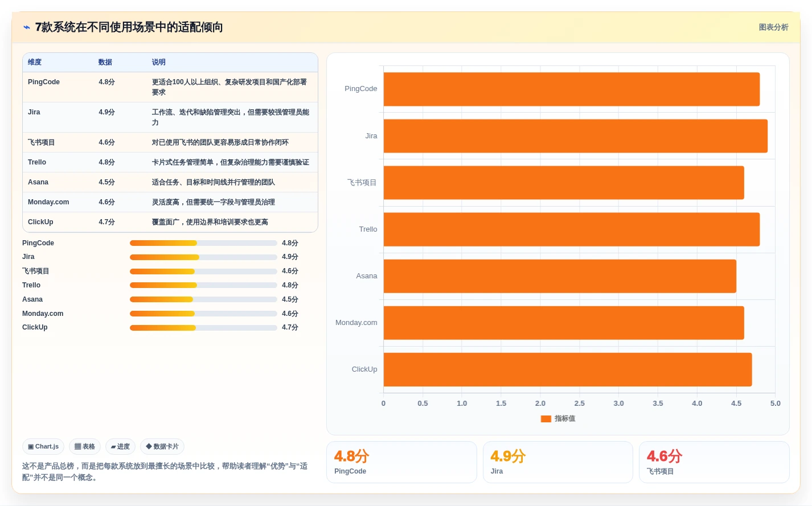Viewport: 812px width, 506px height.
Task: Click the blue lightning icon beside the title
Action: [26, 27]
